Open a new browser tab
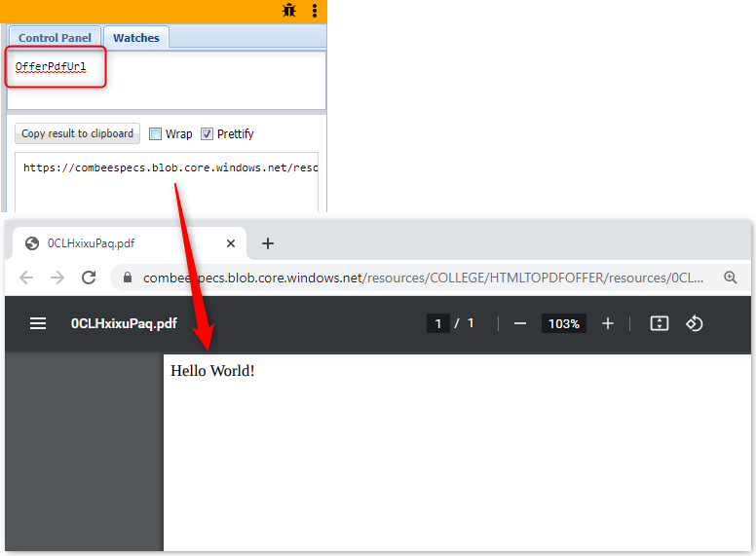This screenshot has width=756, height=556. (x=268, y=243)
